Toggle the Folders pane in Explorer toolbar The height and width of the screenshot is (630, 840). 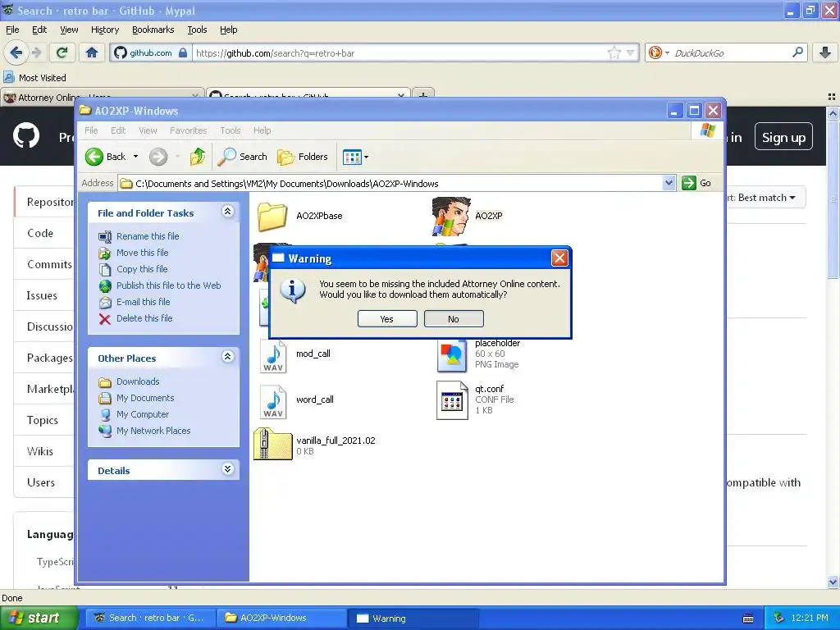(x=303, y=157)
